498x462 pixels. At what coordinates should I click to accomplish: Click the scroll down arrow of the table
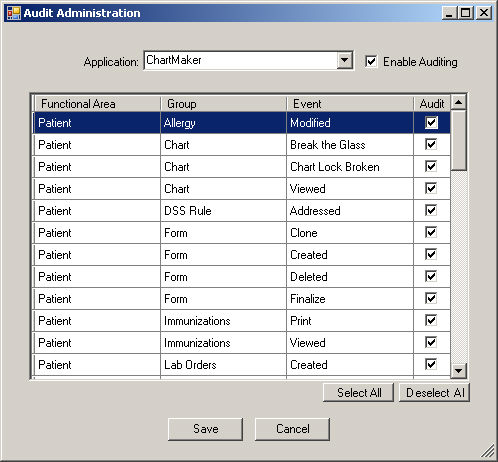pos(458,370)
